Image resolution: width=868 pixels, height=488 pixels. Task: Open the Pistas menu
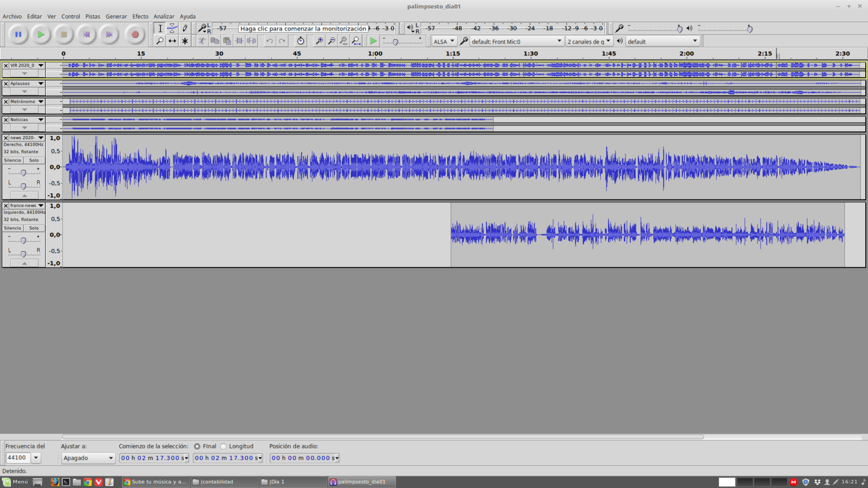pyautogui.click(x=93, y=16)
